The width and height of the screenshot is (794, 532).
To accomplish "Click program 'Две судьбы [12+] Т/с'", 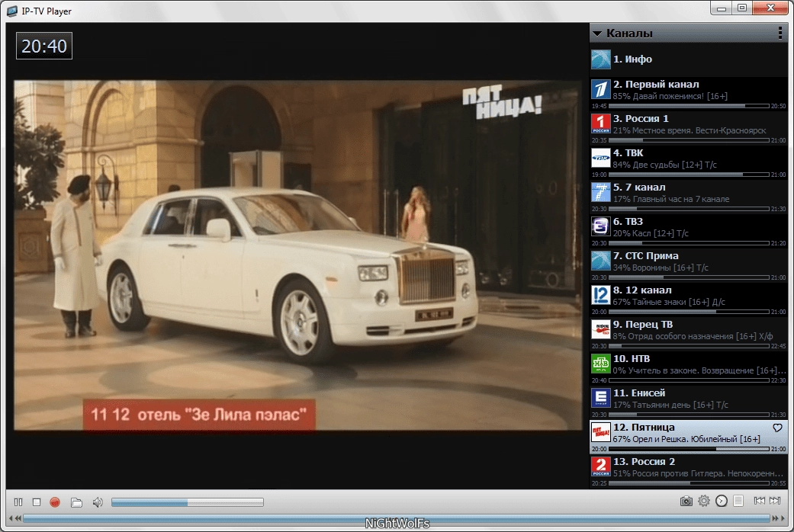I will [x=674, y=165].
